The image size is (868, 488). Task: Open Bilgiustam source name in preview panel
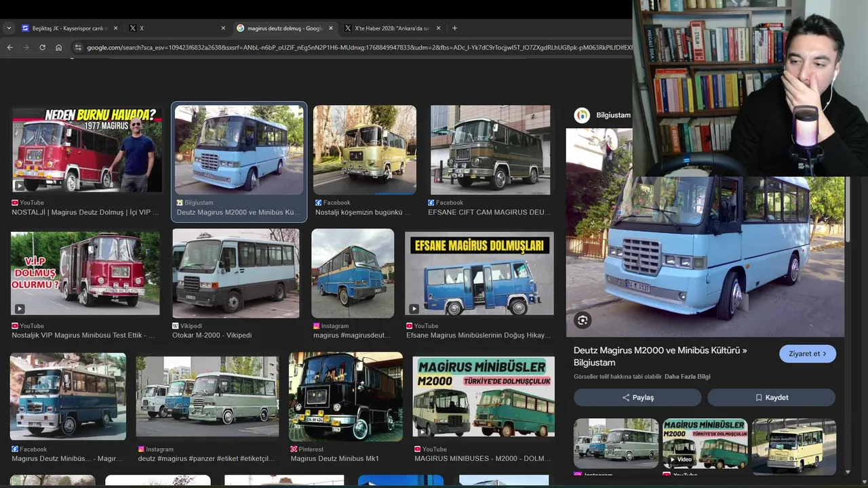(613, 115)
